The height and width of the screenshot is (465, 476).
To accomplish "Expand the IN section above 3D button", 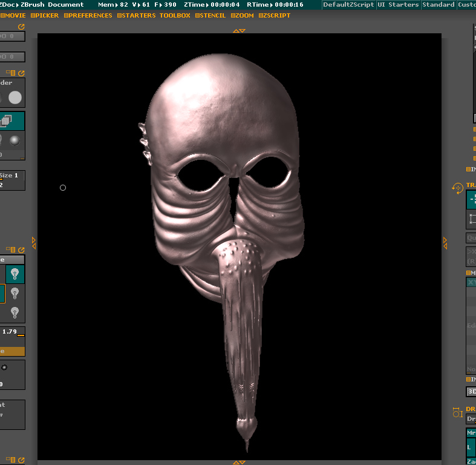I will point(471,379).
